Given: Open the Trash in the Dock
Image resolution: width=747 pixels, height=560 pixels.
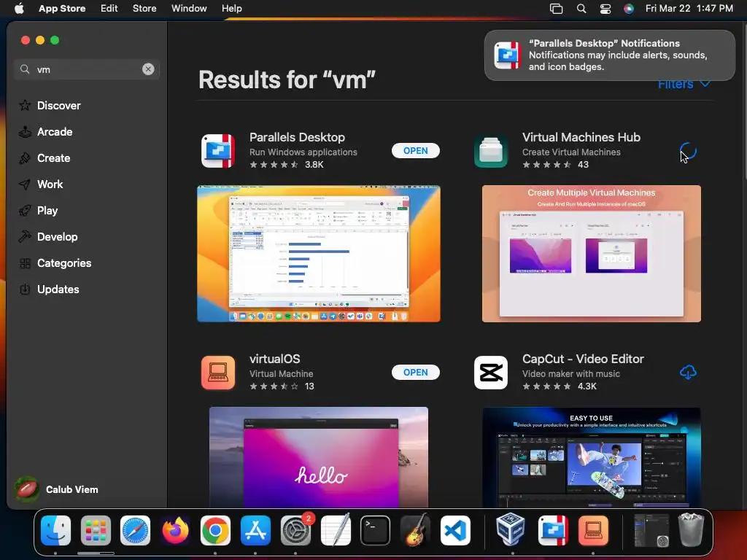Looking at the screenshot, I should point(691,530).
